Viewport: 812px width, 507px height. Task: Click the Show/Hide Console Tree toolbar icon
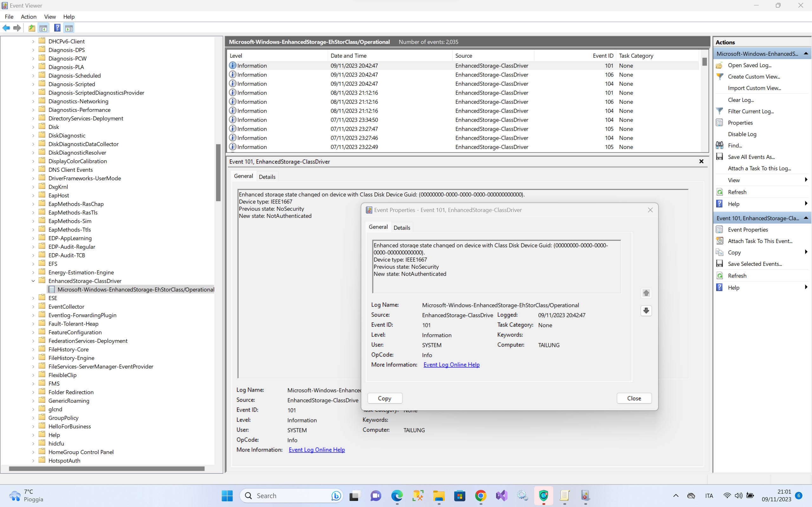click(x=43, y=28)
